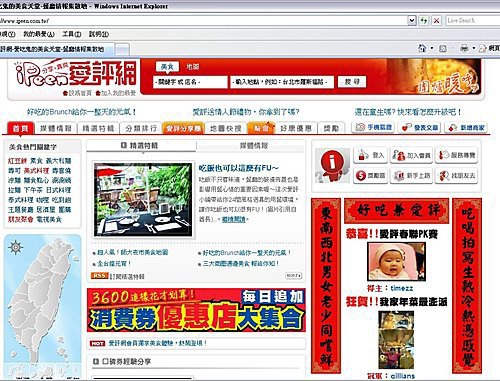Select the 地圖快搜 map search tab

tap(226, 128)
